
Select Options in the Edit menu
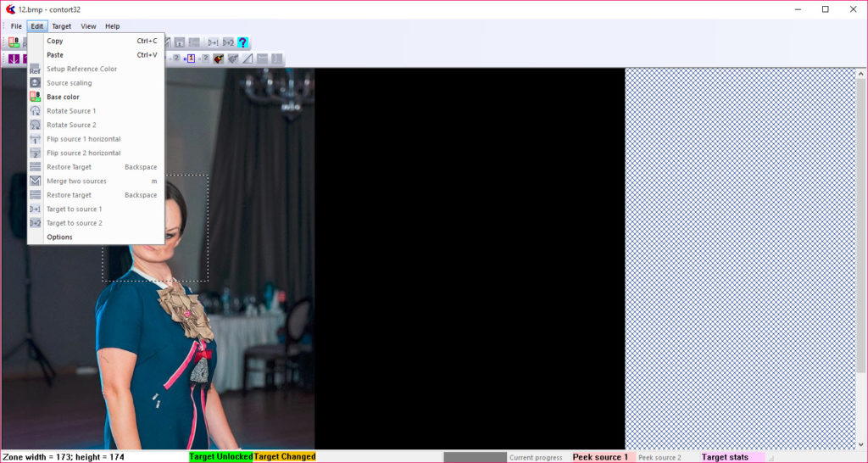click(59, 237)
